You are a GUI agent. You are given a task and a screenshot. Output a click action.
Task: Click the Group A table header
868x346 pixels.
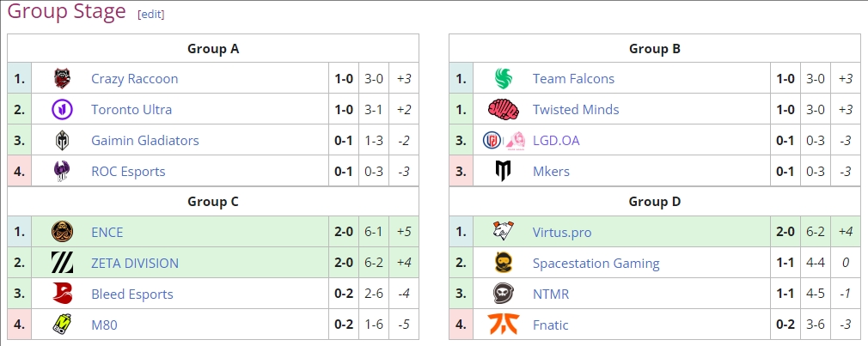(x=213, y=49)
